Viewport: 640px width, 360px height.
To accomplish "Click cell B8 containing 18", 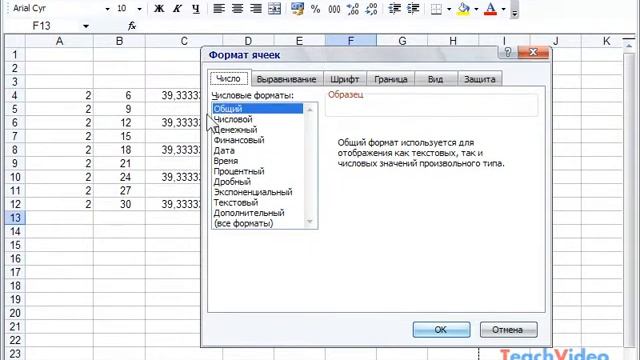I will pos(120,150).
